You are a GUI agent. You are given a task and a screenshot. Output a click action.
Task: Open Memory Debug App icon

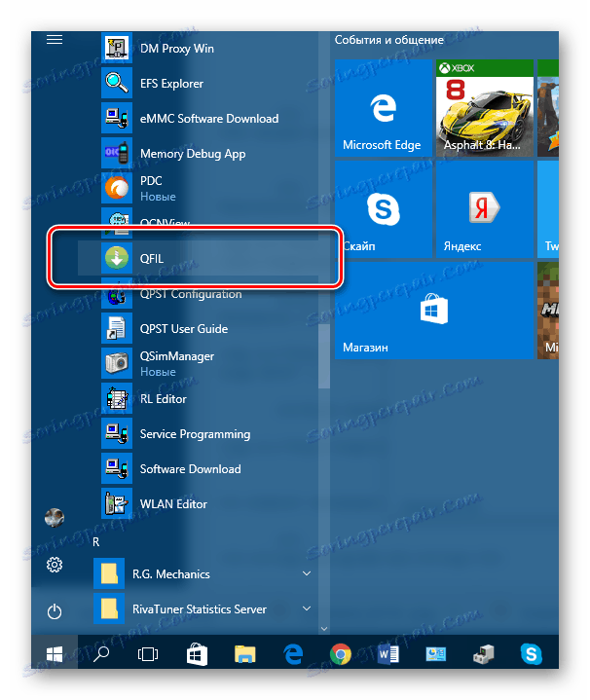pyautogui.click(x=117, y=153)
